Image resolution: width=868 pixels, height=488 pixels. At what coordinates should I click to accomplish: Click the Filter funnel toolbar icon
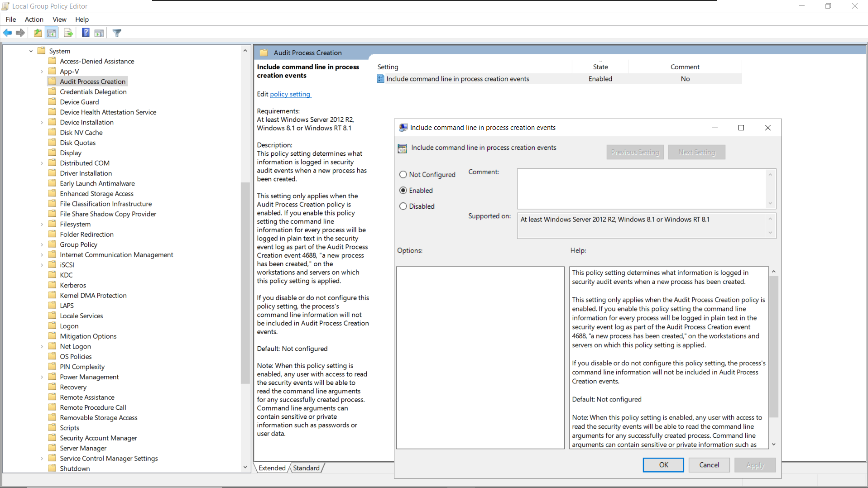pyautogui.click(x=117, y=33)
